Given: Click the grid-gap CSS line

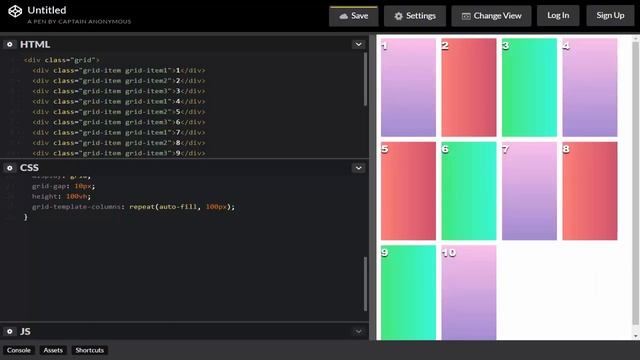Looking at the screenshot, I should [x=63, y=186].
